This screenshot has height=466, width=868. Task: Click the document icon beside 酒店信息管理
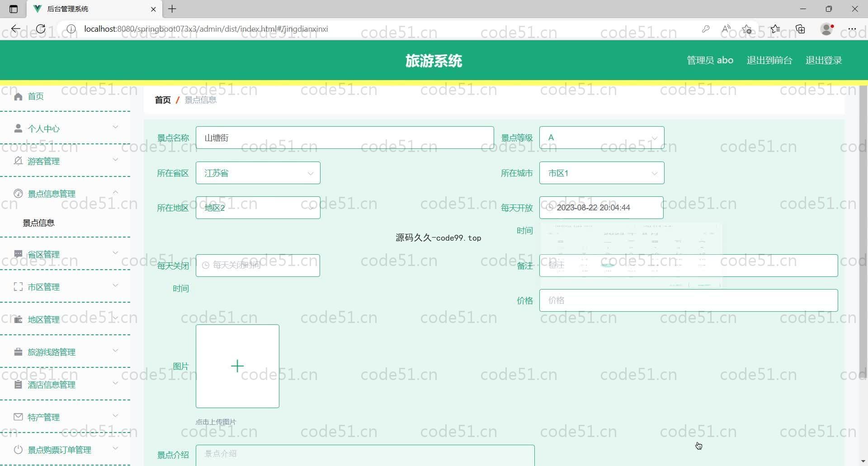(x=18, y=385)
